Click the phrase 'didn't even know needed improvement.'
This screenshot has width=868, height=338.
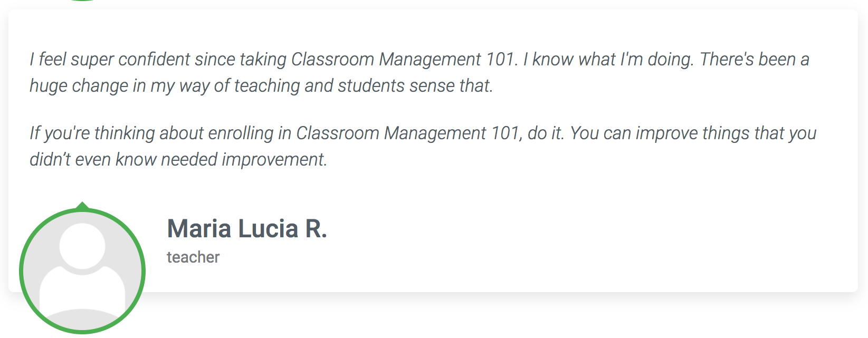178,159
